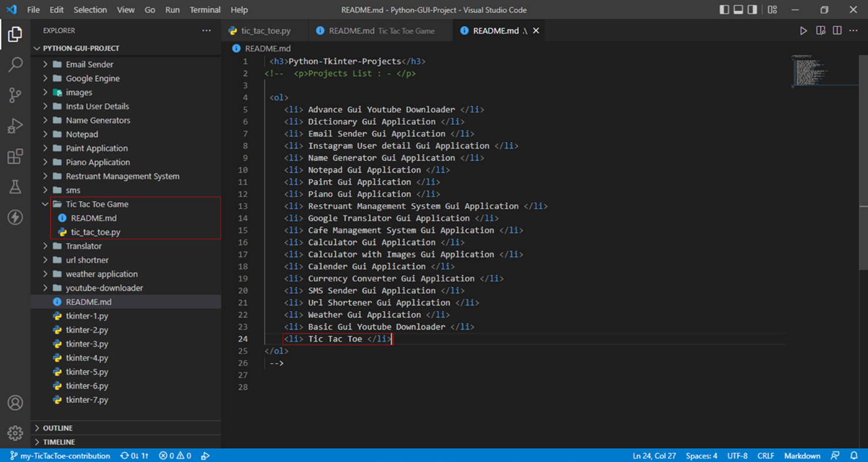Open the Source Control view
868x462 pixels.
click(x=15, y=95)
